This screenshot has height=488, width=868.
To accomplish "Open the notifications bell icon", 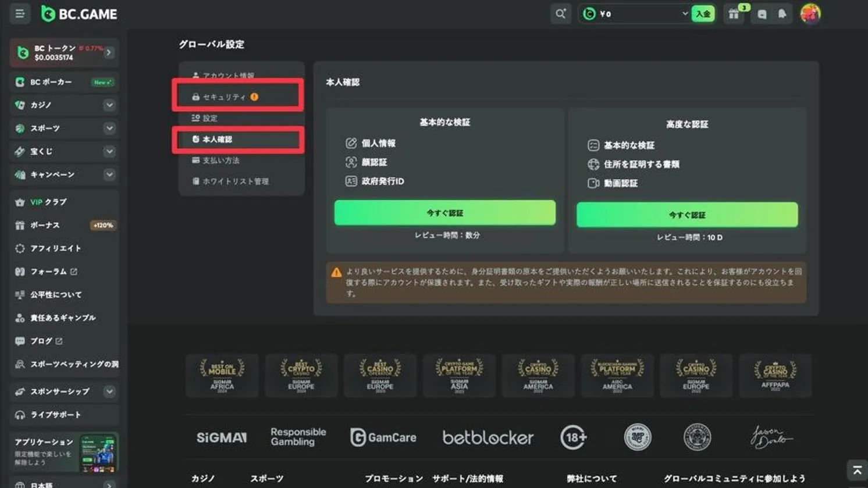I will tap(782, 13).
